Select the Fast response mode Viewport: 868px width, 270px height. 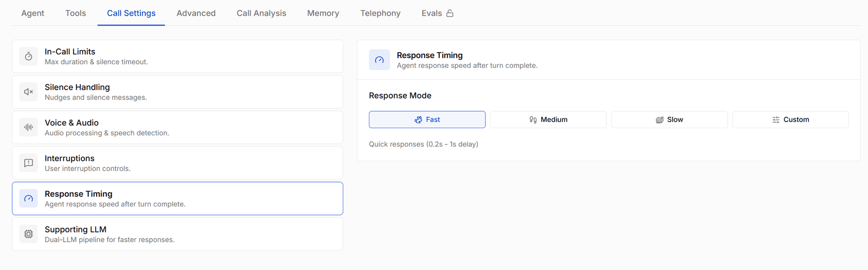point(427,120)
